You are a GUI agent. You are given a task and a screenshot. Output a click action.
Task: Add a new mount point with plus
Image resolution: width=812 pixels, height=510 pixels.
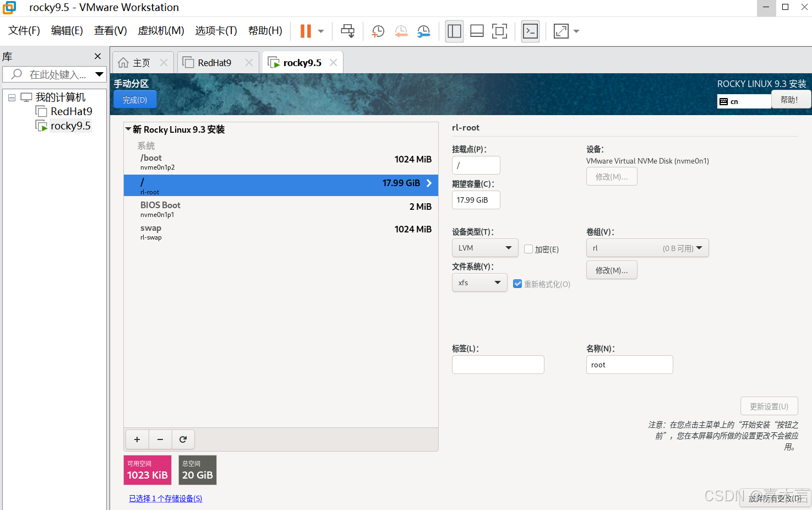click(137, 440)
